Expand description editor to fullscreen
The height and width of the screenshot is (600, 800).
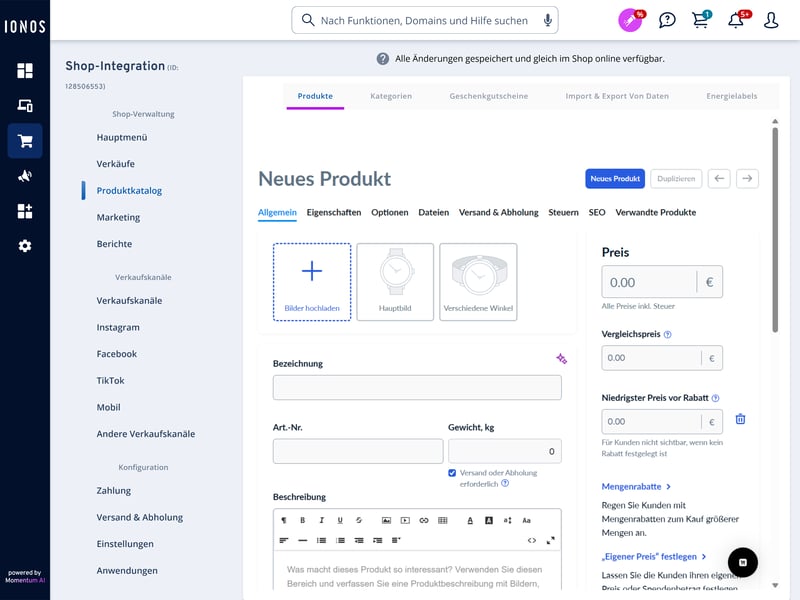click(x=550, y=540)
